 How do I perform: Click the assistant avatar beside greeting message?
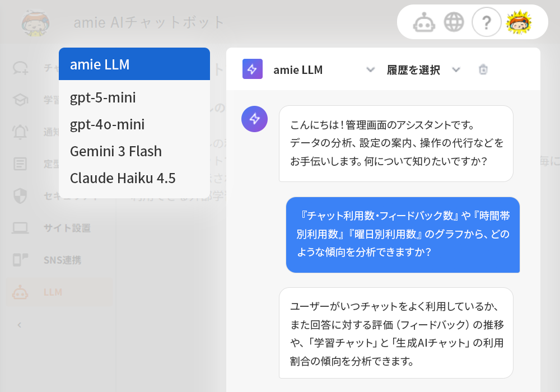click(254, 119)
